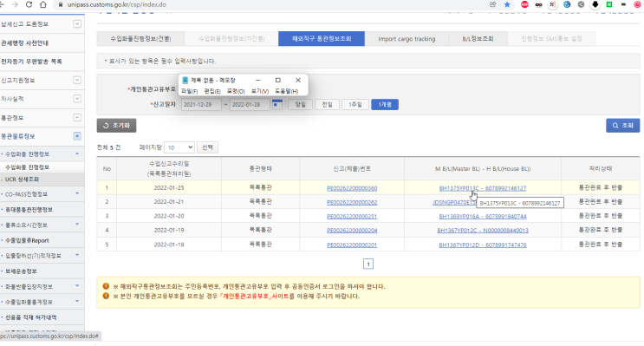Image resolution: width=644 pixels, height=346 pixels.
Task: Open 관세행정 사전안내 in sidebar
Action: tap(24, 42)
